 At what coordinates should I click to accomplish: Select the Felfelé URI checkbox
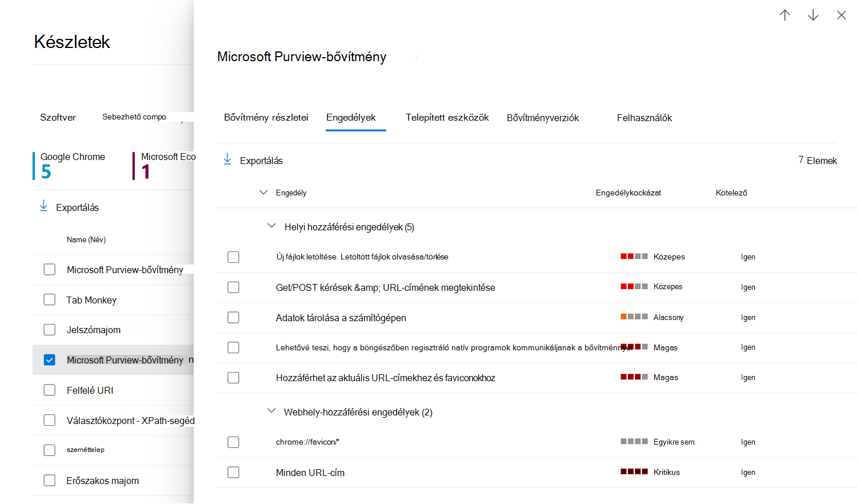click(x=50, y=390)
